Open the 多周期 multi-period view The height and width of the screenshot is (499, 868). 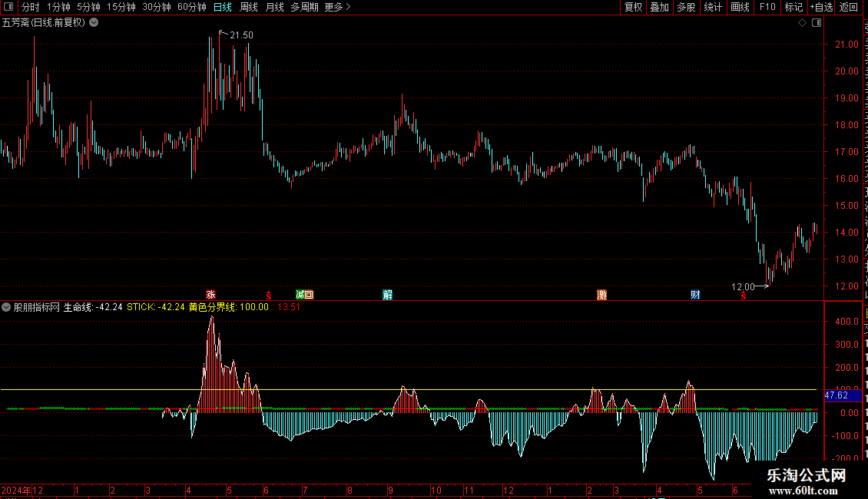pyautogui.click(x=304, y=7)
